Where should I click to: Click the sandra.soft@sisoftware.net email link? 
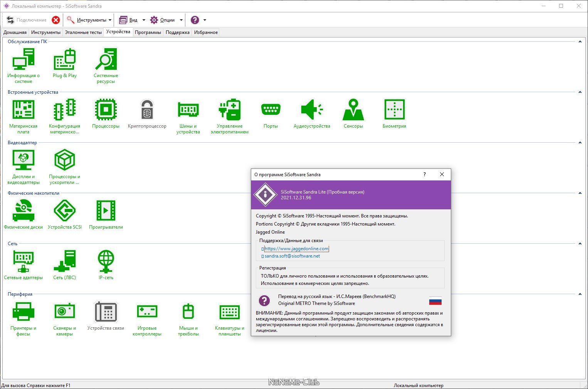pos(292,256)
